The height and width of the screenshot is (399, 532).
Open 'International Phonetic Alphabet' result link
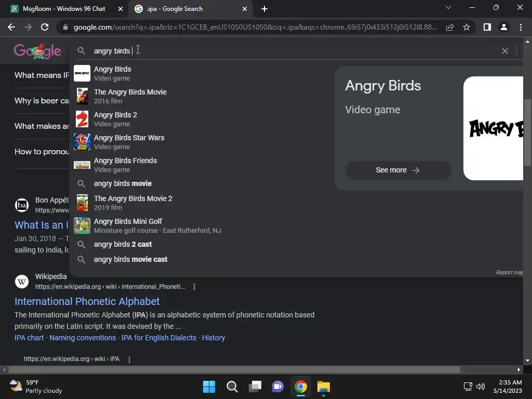coord(87,301)
